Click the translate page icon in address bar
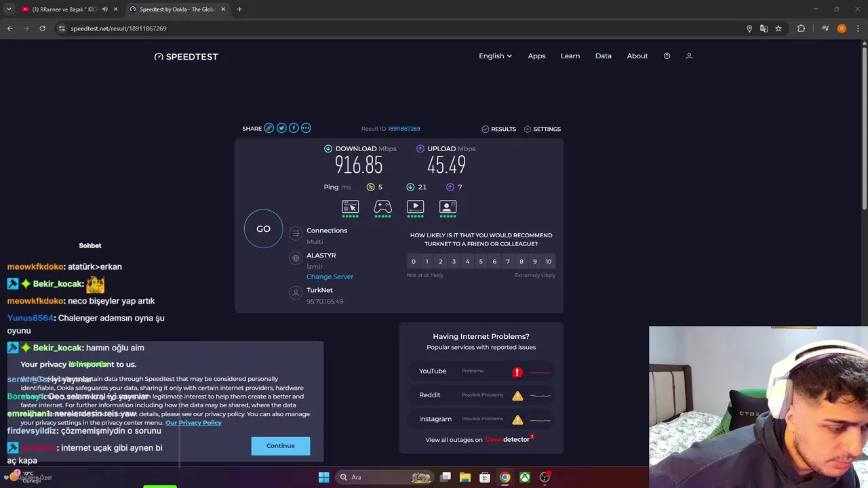The height and width of the screenshot is (488, 868). click(x=764, y=28)
